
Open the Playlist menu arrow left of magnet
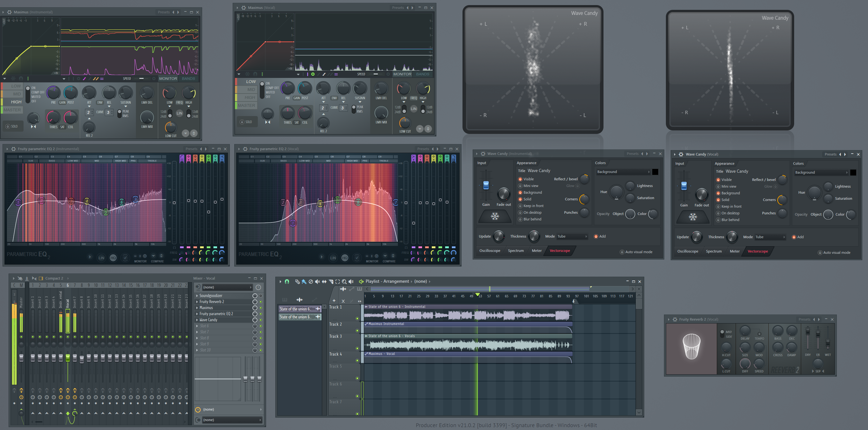tap(280, 281)
